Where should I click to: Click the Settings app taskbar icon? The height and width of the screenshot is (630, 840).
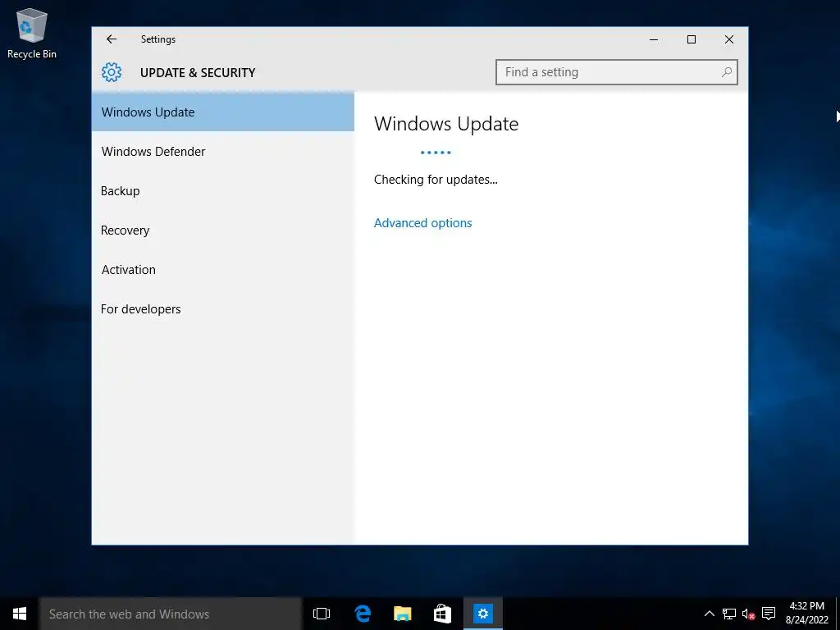pyautogui.click(x=482, y=614)
